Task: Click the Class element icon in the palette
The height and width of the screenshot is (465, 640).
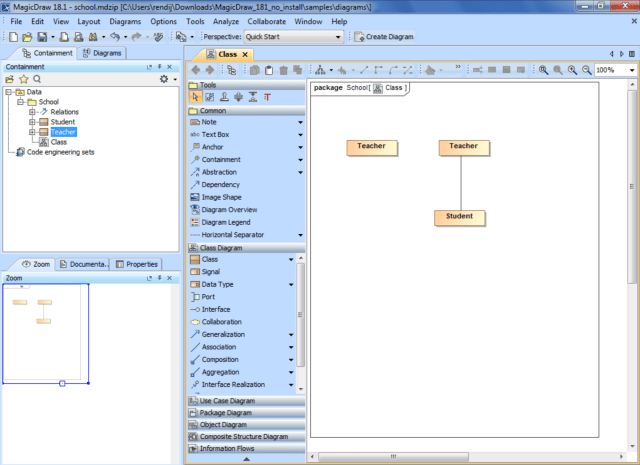Action: 195,260
